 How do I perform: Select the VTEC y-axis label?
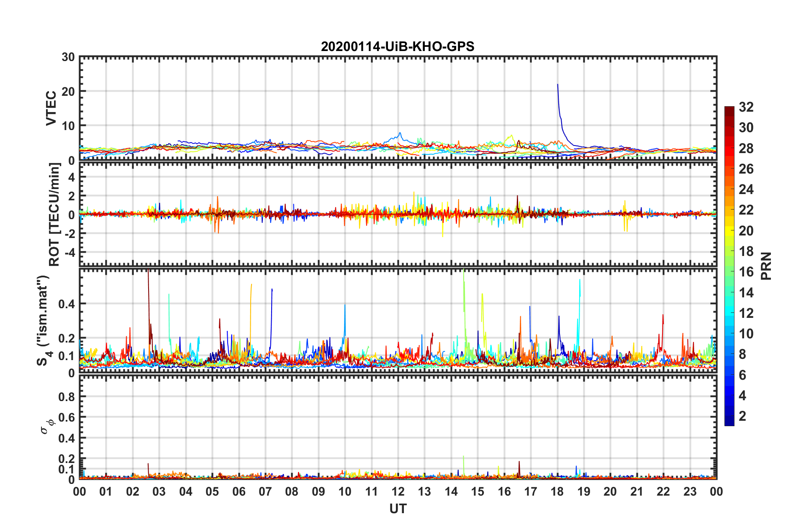pos(51,108)
